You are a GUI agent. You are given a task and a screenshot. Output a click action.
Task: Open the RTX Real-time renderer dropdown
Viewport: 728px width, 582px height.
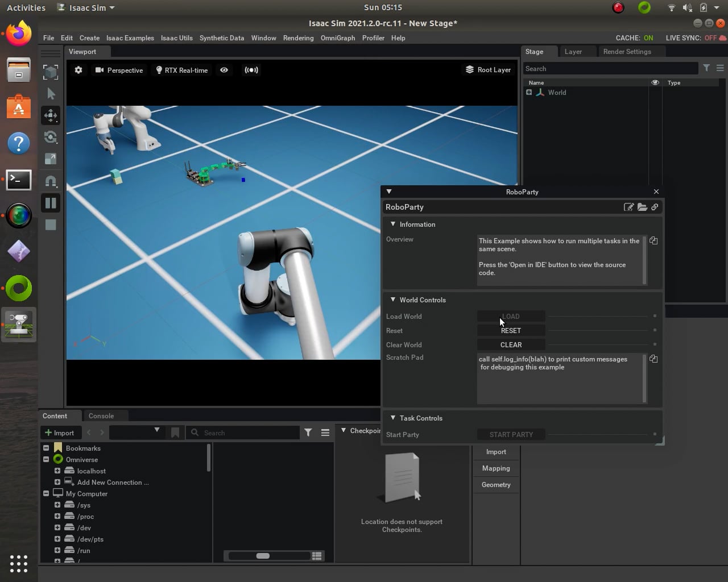[x=182, y=70]
